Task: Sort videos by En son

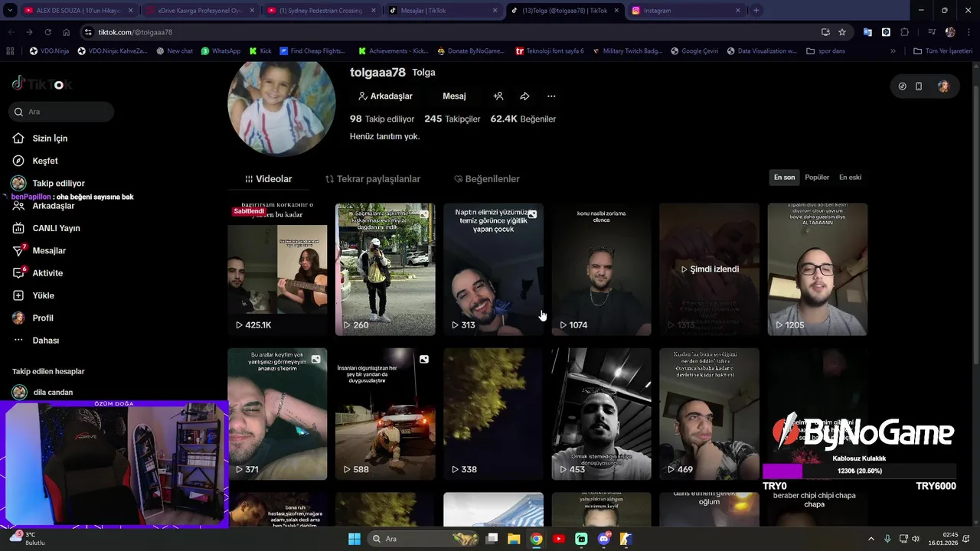Action: point(784,178)
